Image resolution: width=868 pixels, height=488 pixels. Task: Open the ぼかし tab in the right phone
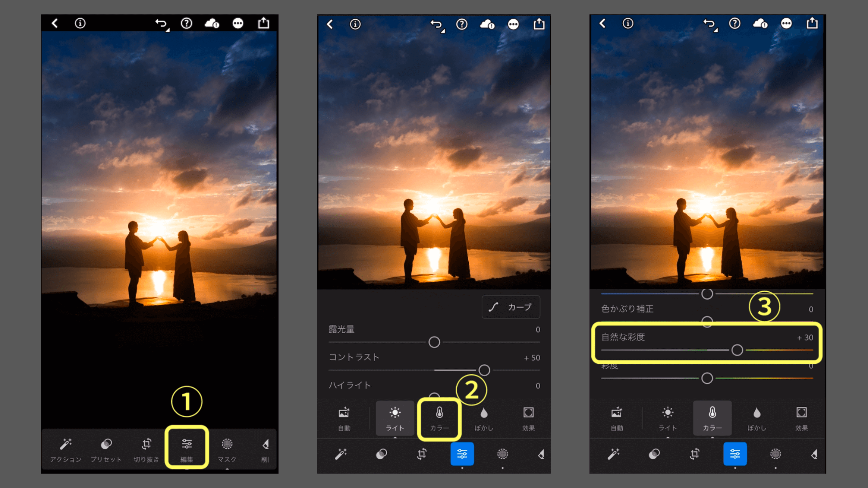[x=757, y=419]
